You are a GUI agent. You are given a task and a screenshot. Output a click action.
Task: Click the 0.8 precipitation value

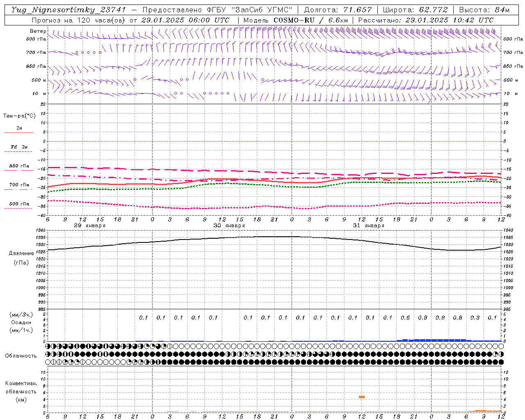[x=457, y=317]
